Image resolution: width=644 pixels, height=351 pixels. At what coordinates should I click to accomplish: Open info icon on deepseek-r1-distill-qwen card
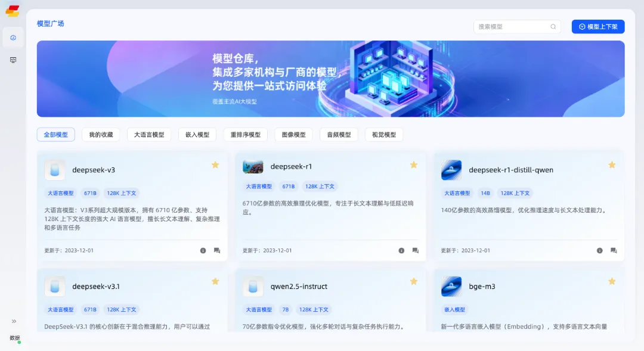600,250
